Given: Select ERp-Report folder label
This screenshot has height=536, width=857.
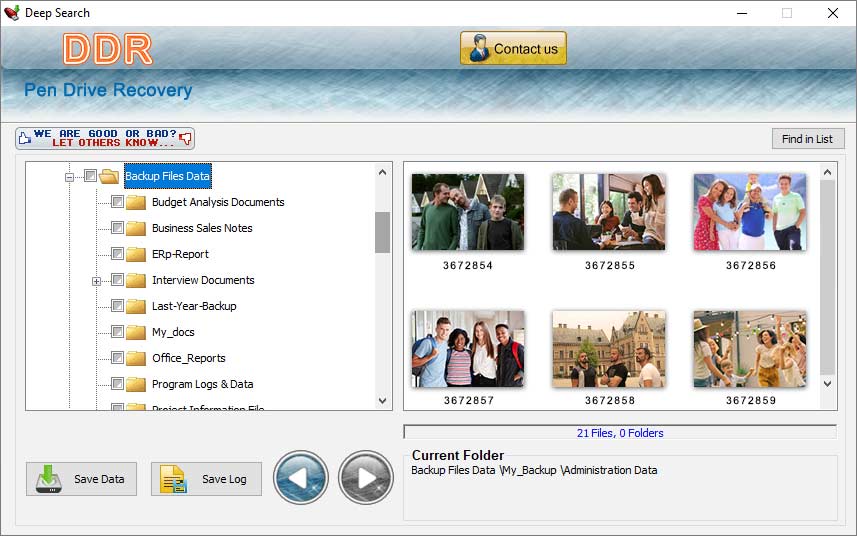Looking at the screenshot, I should coord(180,254).
